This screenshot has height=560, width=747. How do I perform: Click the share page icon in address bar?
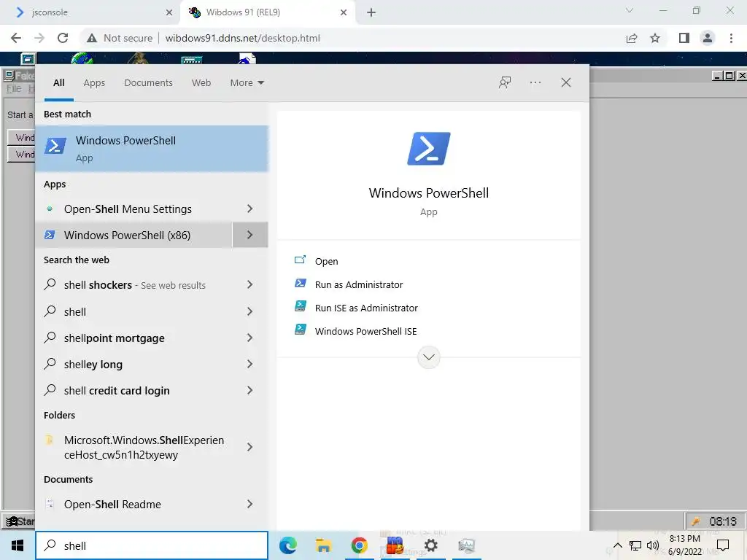[x=632, y=38]
